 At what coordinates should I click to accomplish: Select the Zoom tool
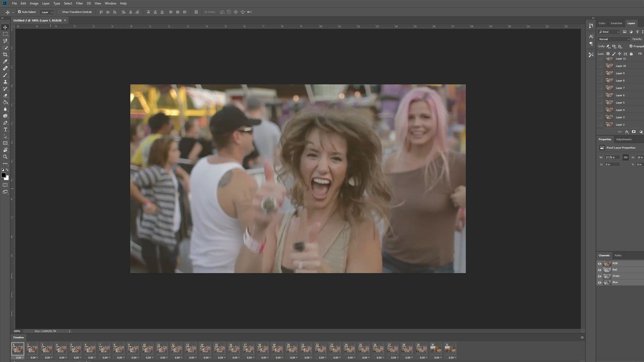pos(5,157)
